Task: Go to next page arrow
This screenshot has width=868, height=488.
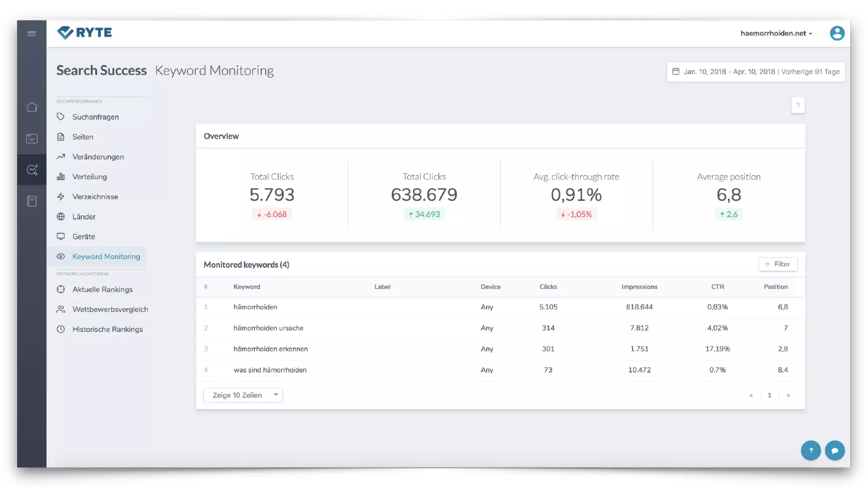Action: [788, 395]
